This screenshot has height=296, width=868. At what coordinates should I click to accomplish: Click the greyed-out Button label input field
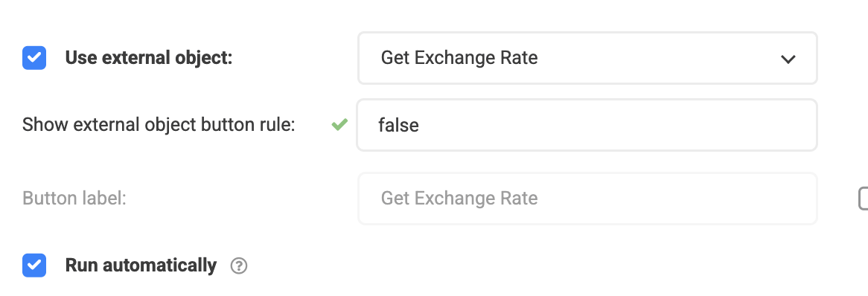(x=587, y=199)
